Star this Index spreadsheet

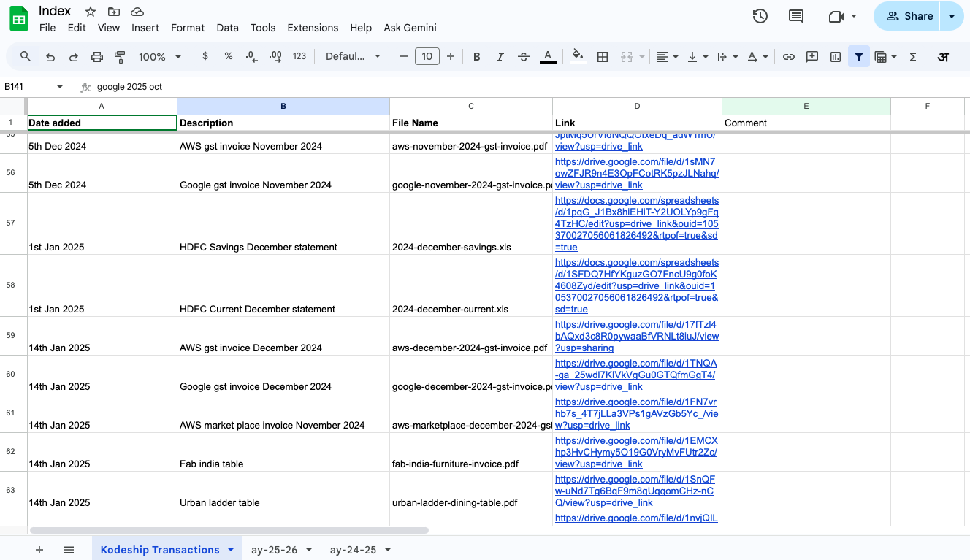[x=91, y=12]
